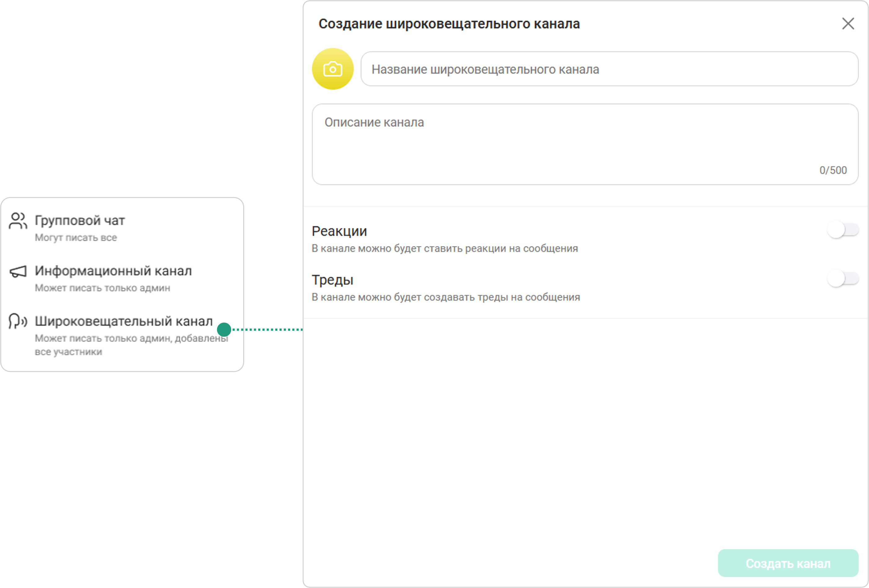
Task: Click the group chat people icon
Action: click(x=18, y=221)
